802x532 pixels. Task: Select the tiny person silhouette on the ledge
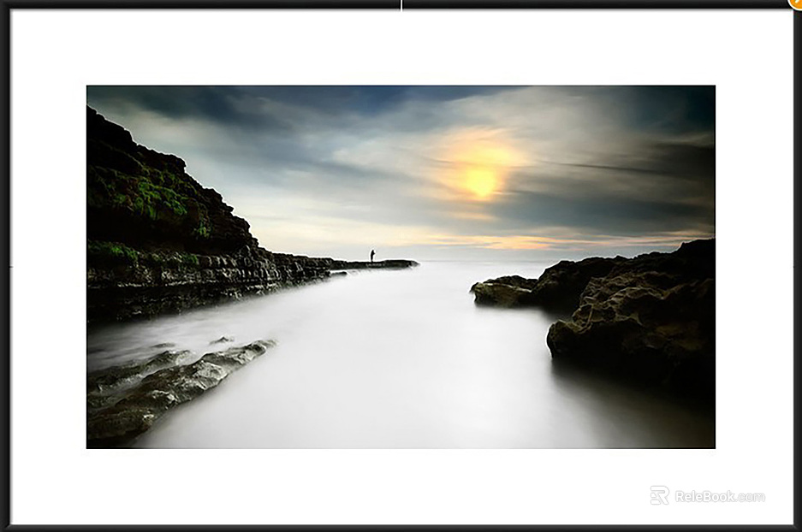pyautogui.click(x=371, y=255)
